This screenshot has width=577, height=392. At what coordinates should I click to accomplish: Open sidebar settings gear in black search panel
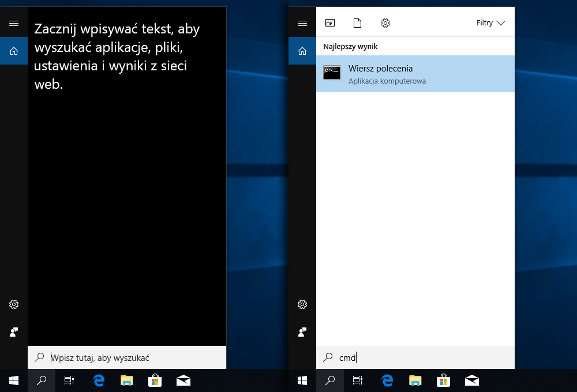14,304
